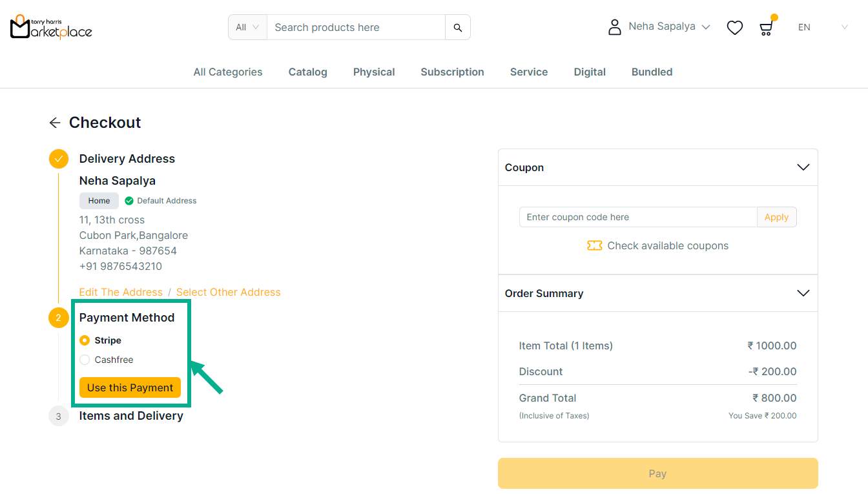868x494 pixels.
Task: Click the Delivery Address step checkmark
Action: click(59, 159)
